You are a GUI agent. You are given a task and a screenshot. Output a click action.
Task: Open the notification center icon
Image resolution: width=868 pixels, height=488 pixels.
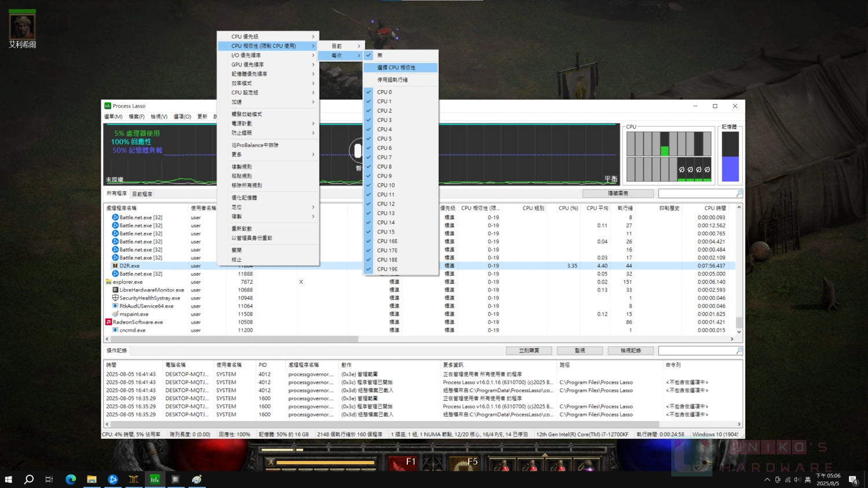pyautogui.click(x=853, y=480)
